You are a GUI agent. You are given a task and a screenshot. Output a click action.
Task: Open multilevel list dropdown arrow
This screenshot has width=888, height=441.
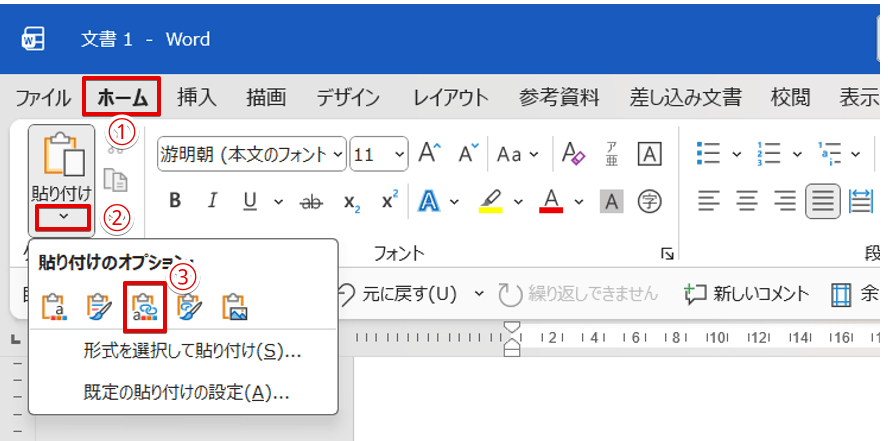855,154
